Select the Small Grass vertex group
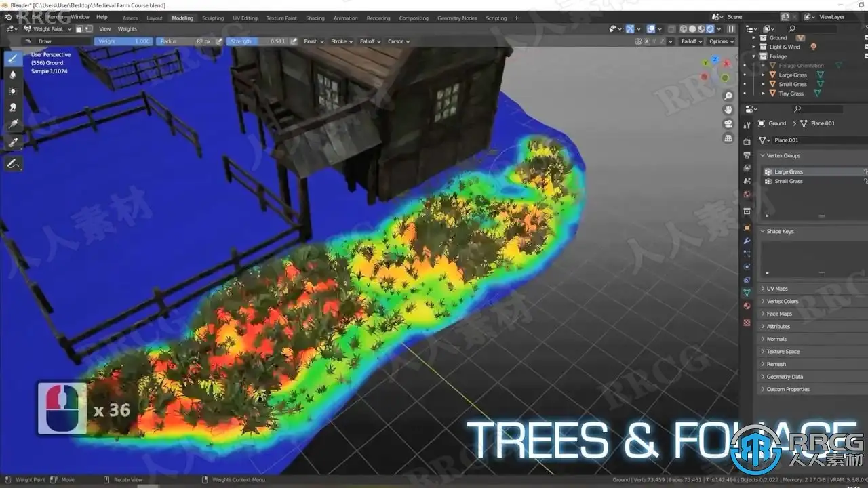This screenshot has height=488, width=868. 789,181
